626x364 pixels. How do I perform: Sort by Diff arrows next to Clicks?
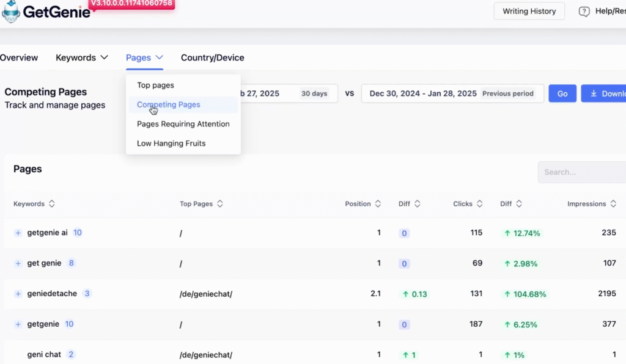click(519, 204)
